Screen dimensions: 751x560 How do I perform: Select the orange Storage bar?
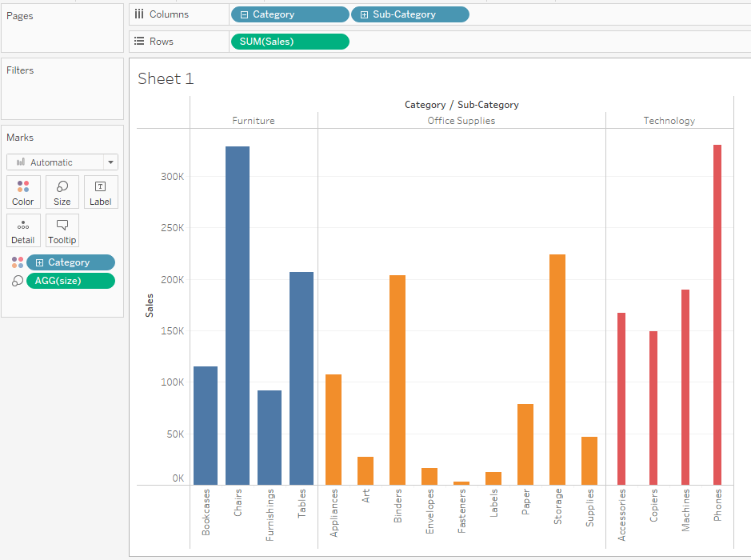[x=557, y=370]
